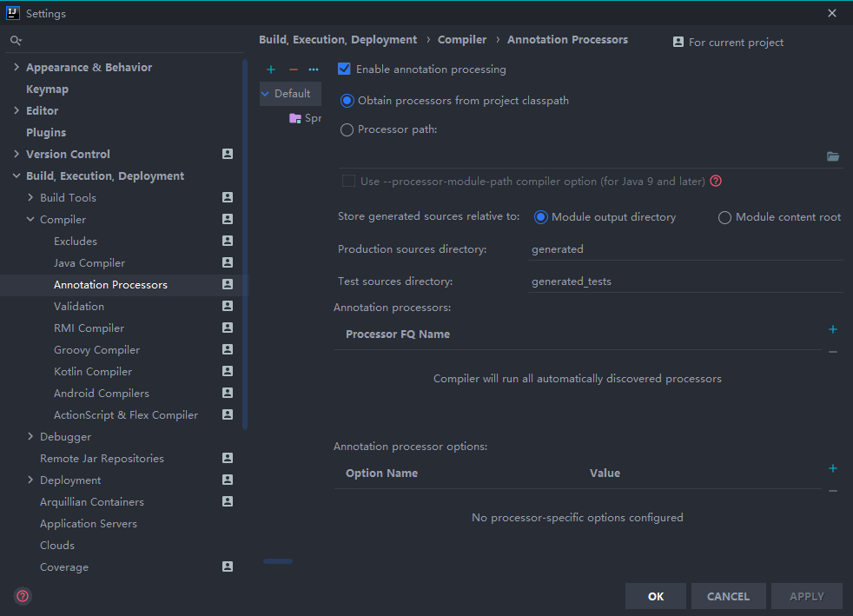Add an annotation processor FQ name

pos(833,329)
